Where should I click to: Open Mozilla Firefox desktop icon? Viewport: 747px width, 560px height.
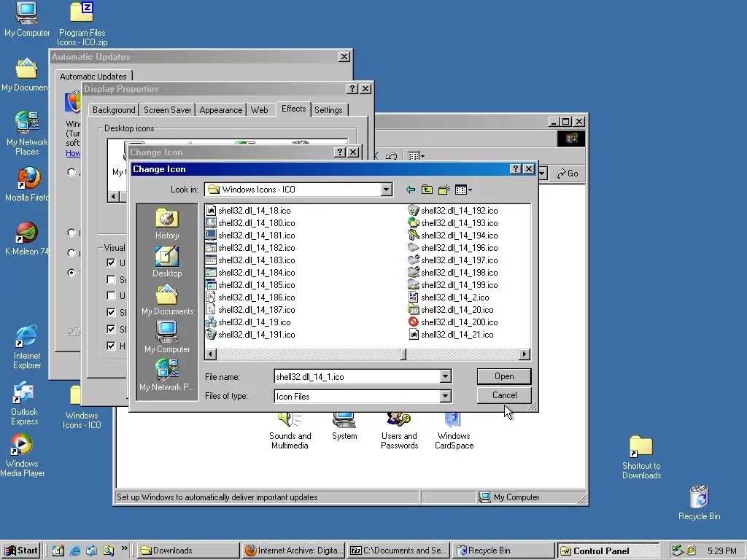(27, 184)
